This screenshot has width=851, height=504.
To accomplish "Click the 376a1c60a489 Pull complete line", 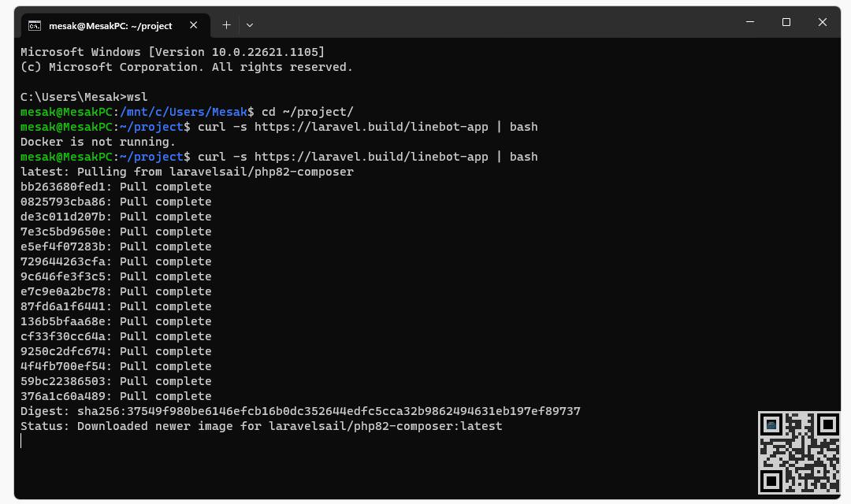I will point(116,397).
